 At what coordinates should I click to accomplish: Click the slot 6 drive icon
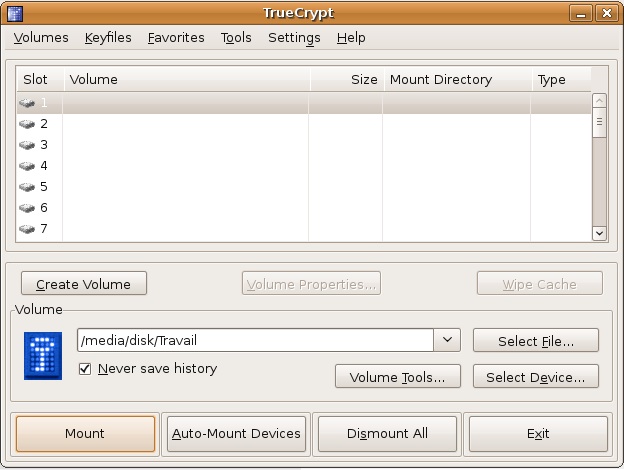[27, 208]
